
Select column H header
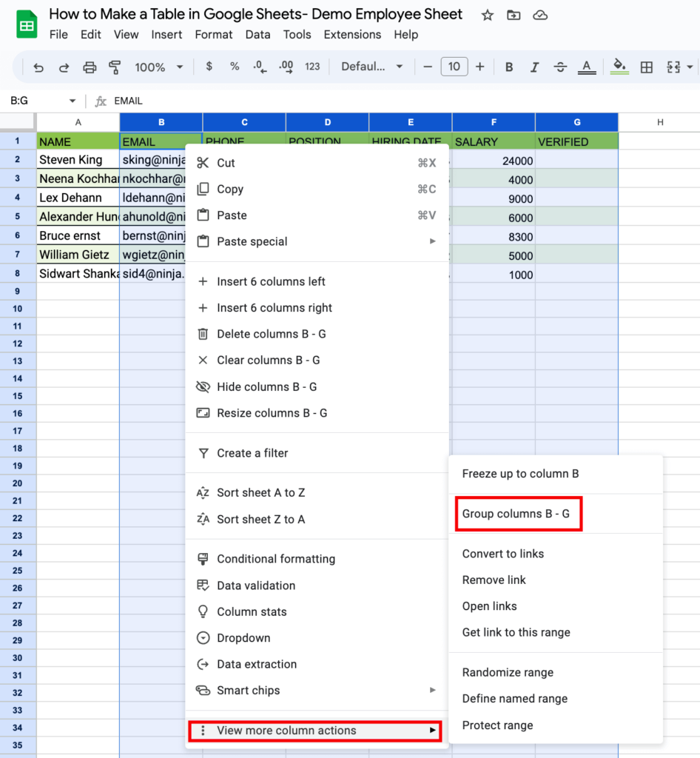click(x=660, y=122)
